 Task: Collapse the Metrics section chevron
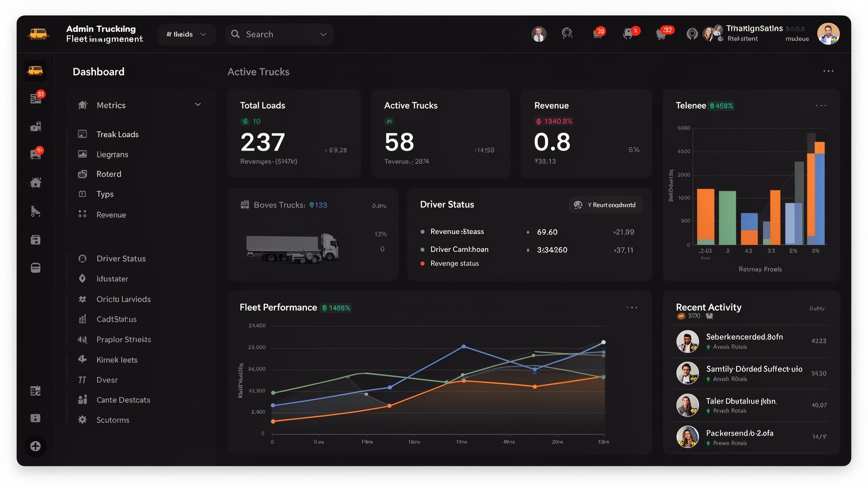point(198,105)
